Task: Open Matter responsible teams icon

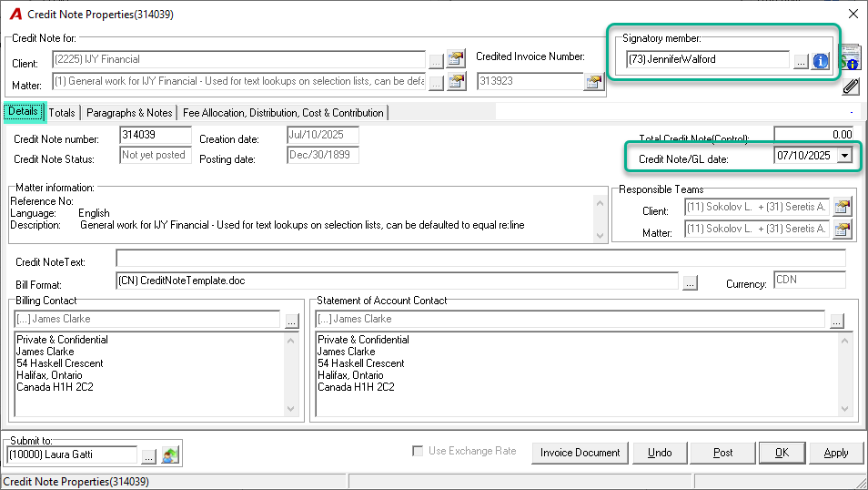Action: click(x=842, y=229)
